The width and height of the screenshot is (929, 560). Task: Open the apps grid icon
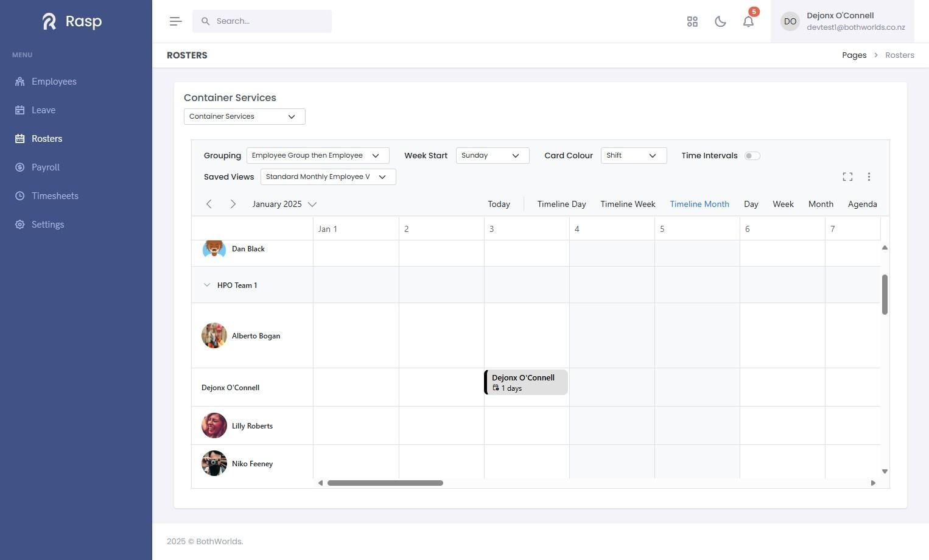tap(692, 21)
